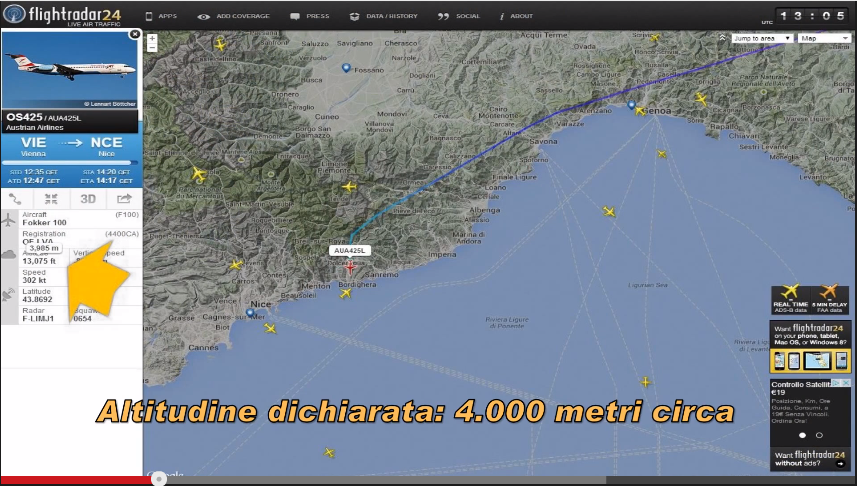The height and width of the screenshot is (486, 857).
Task: Click the blue map pin at Nice
Action: [x=250, y=313]
